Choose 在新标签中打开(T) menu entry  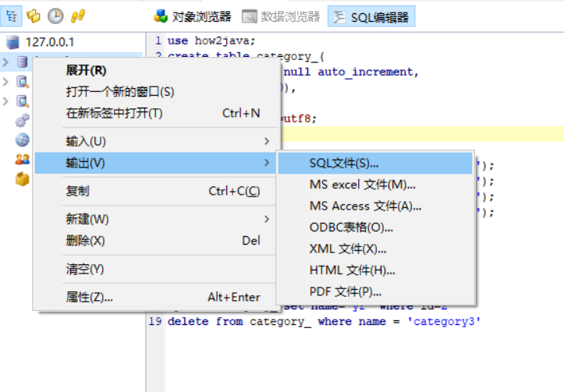pyautogui.click(x=155, y=113)
